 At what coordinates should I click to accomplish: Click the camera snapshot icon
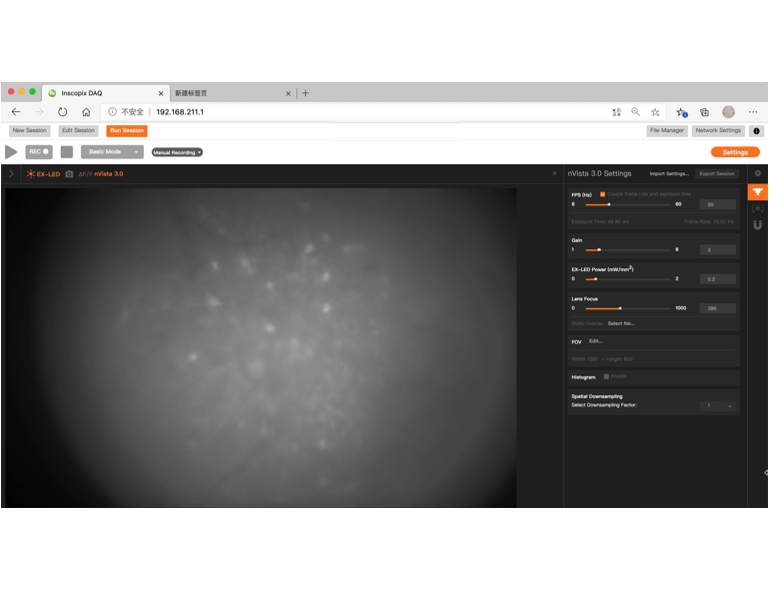[x=69, y=174]
